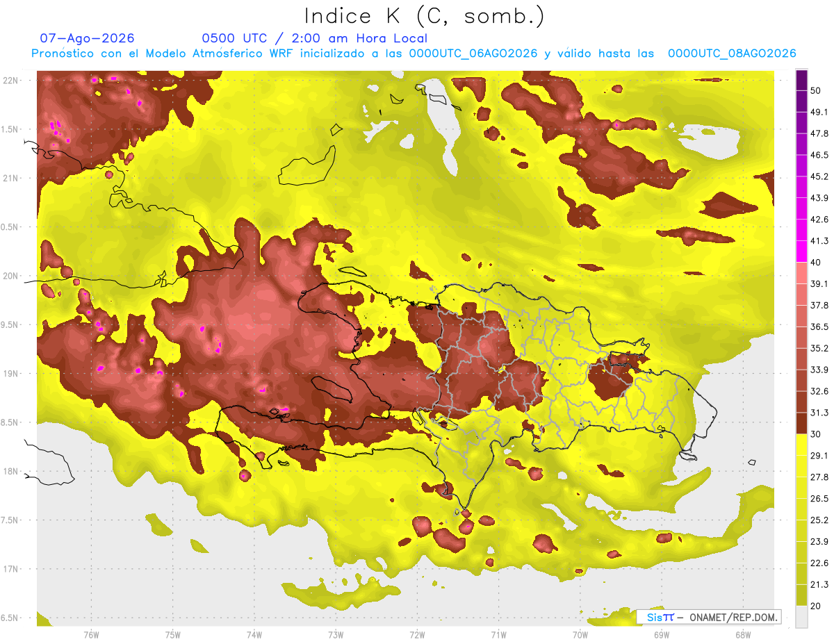Click the latitude axis label "22N"
Image resolution: width=834 pixels, height=644 pixels.
tap(12, 81)
